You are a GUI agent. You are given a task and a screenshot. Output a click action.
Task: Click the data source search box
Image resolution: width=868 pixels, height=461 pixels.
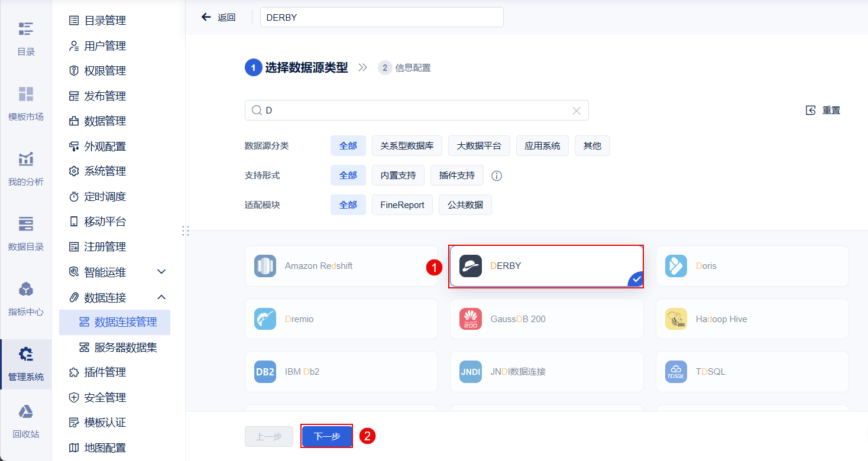[417, 111]
